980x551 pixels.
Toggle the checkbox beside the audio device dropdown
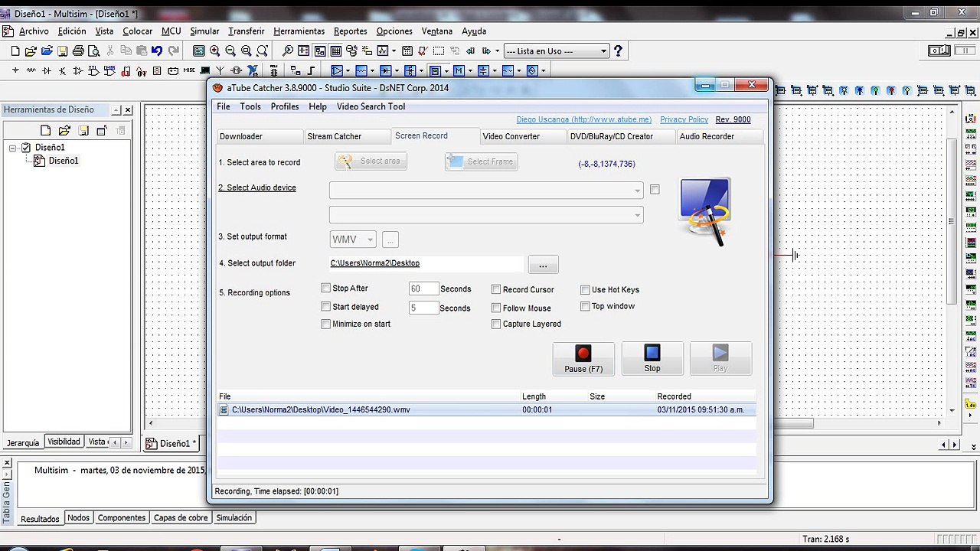655,189
